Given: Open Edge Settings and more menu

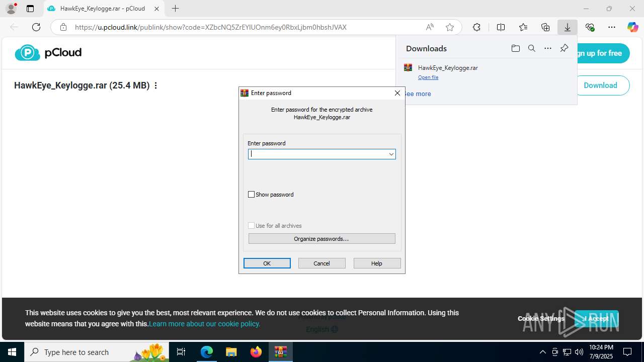Looking at the screenshot, I should click(x=612, y=27).
